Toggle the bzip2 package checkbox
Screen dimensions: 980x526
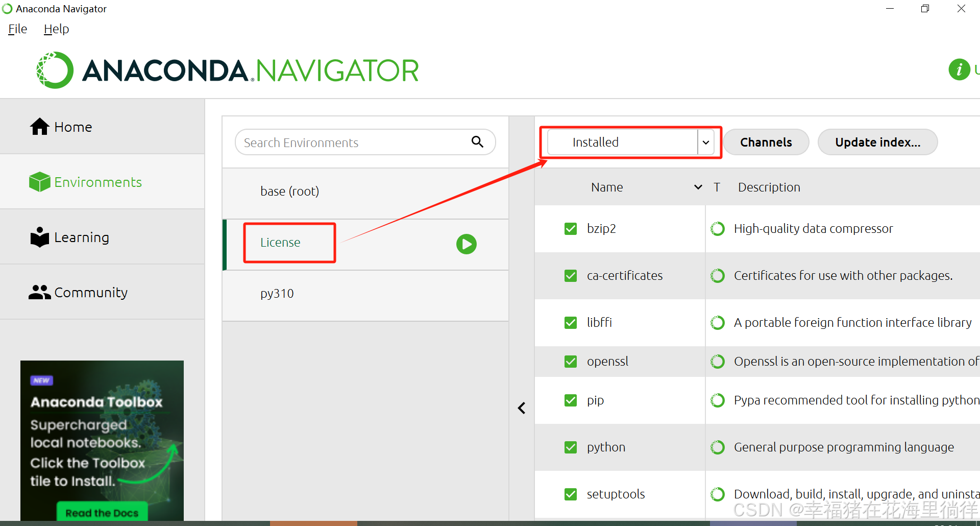[x=571, y=229]
